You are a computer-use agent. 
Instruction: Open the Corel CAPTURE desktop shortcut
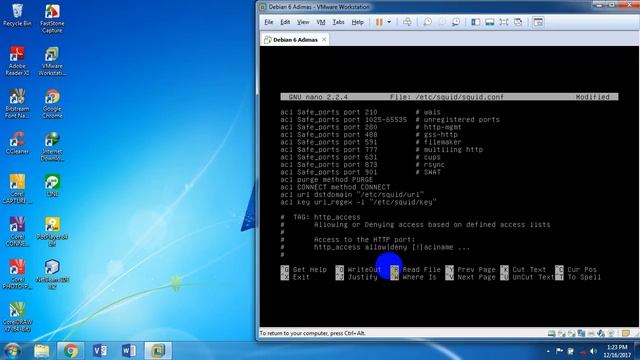[17, 189]
